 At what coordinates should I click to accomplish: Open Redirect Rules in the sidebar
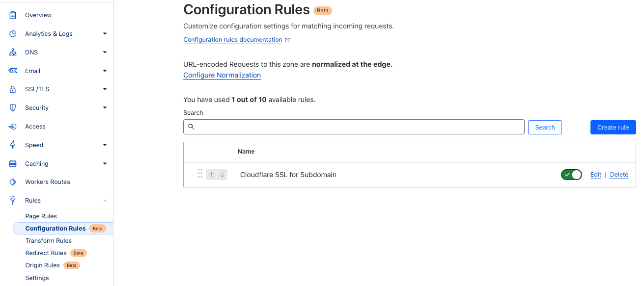click(46, 253)
